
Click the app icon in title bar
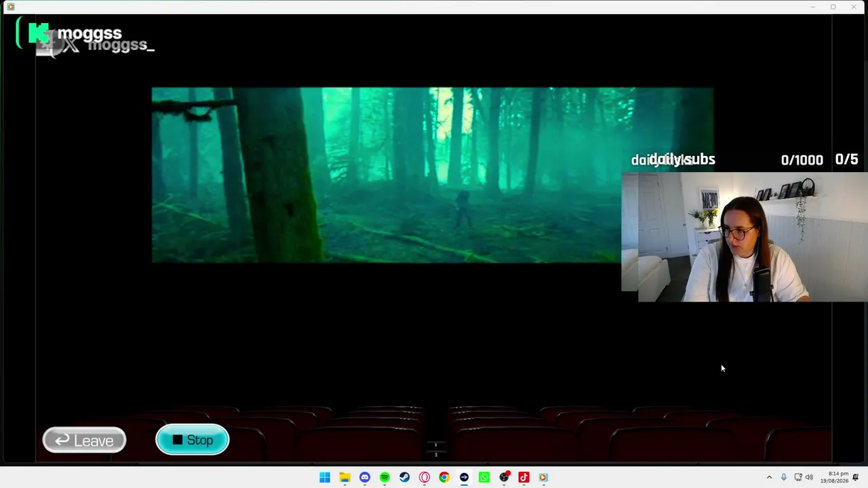pos(10,7)
